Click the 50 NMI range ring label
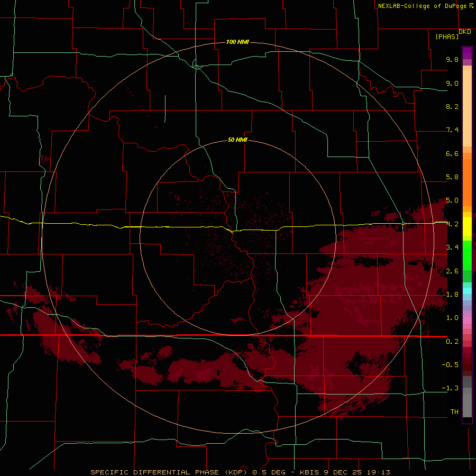 (237, 140)
